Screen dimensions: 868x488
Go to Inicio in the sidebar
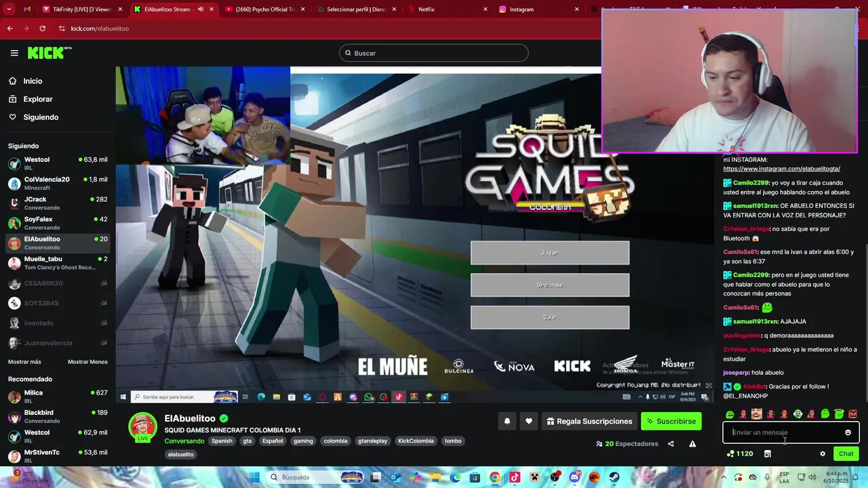33,81
